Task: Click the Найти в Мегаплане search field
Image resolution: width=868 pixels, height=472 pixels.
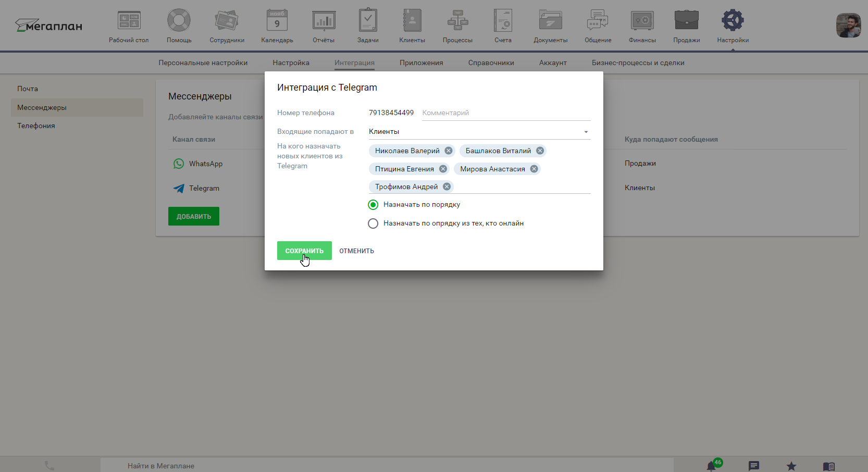Action: pos(387,466)
